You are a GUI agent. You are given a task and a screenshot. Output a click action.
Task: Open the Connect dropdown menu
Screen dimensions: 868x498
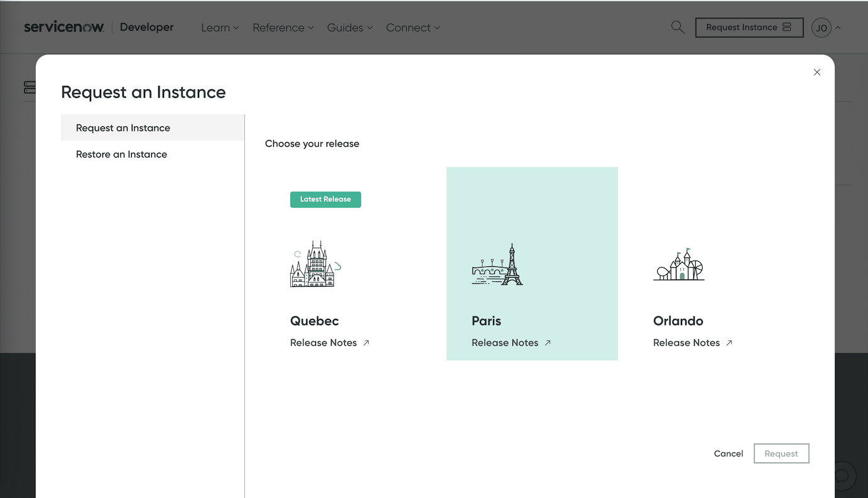[x=413, y=28]
